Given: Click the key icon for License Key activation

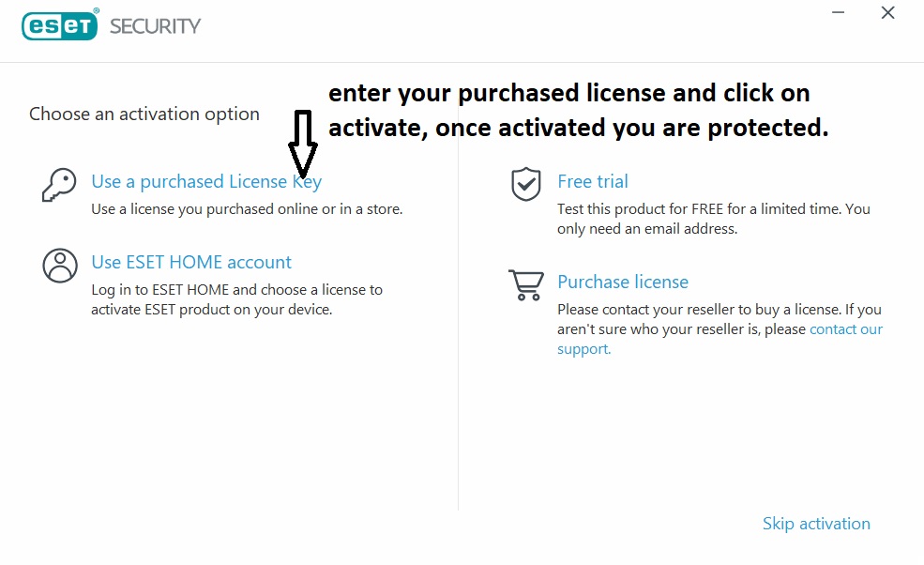Looking at the screenshot, I should [x=59, y=185].
